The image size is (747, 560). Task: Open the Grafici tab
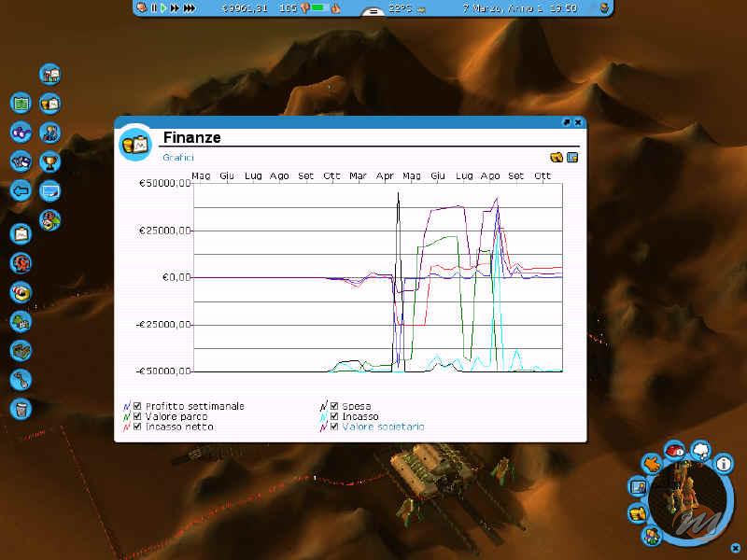(177, 158)
